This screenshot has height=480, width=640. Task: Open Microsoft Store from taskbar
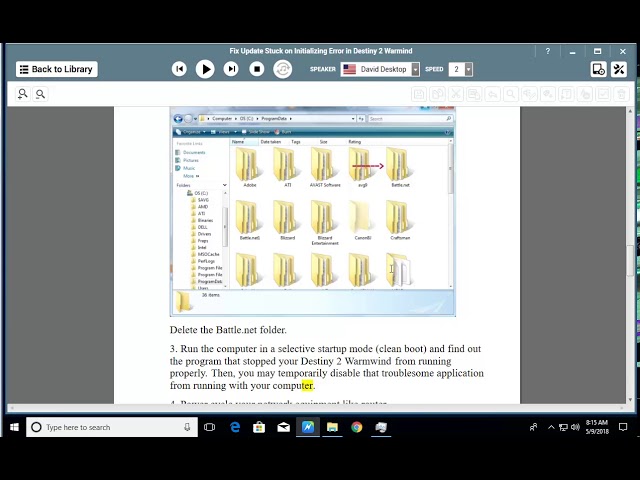tap(259, 427)
